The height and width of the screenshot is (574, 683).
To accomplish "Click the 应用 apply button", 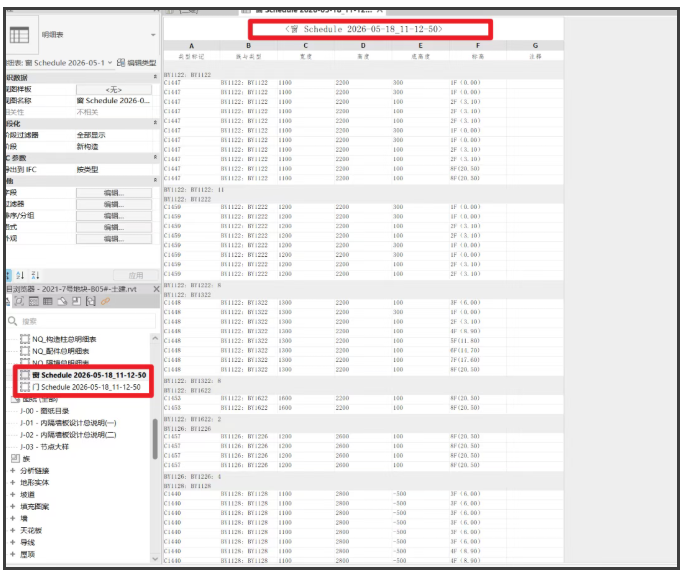I will (x=136, y=276).
